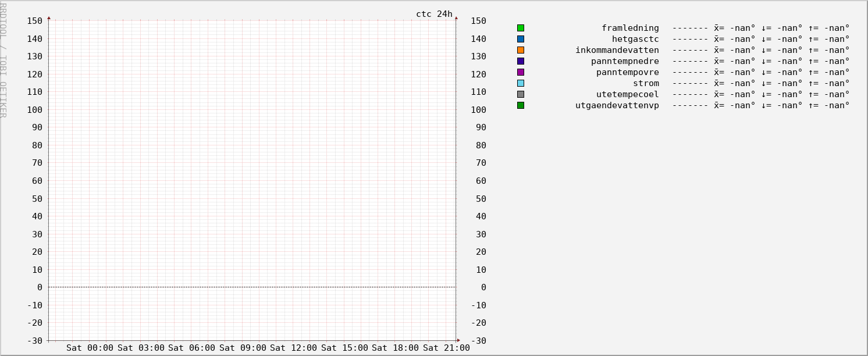
Task: Select the inkommandevatten legend label
Action: [617, 50]
